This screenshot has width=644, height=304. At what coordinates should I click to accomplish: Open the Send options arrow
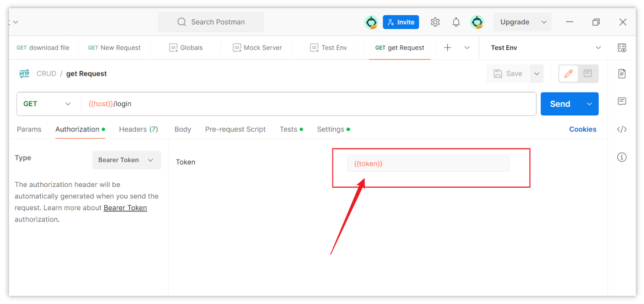[x=589, y=104]
